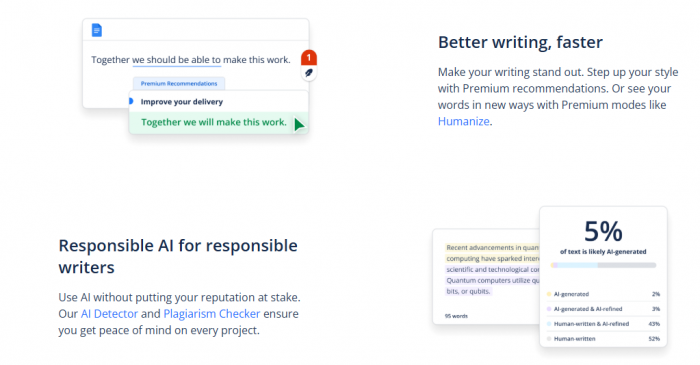Click the green arrow cursor icon

pyautogui.click(x=299, y=124)
